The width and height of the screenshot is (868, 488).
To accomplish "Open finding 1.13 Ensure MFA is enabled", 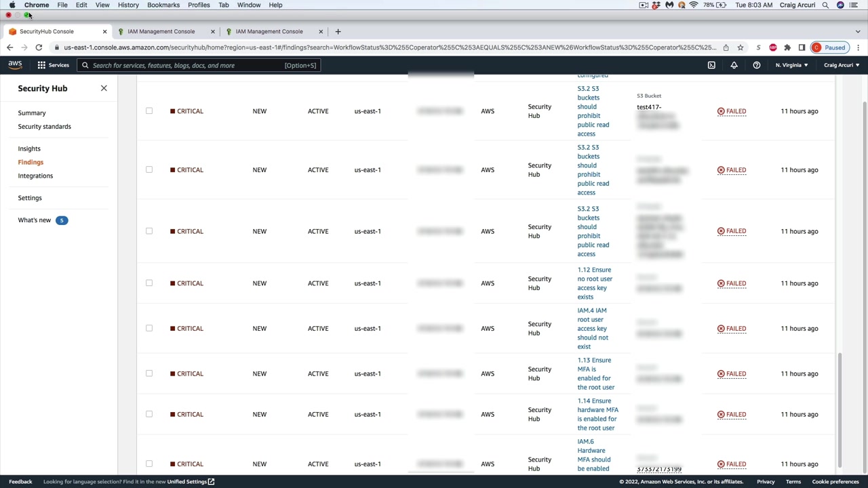I will pyautogui.click(x=595, y=373).
